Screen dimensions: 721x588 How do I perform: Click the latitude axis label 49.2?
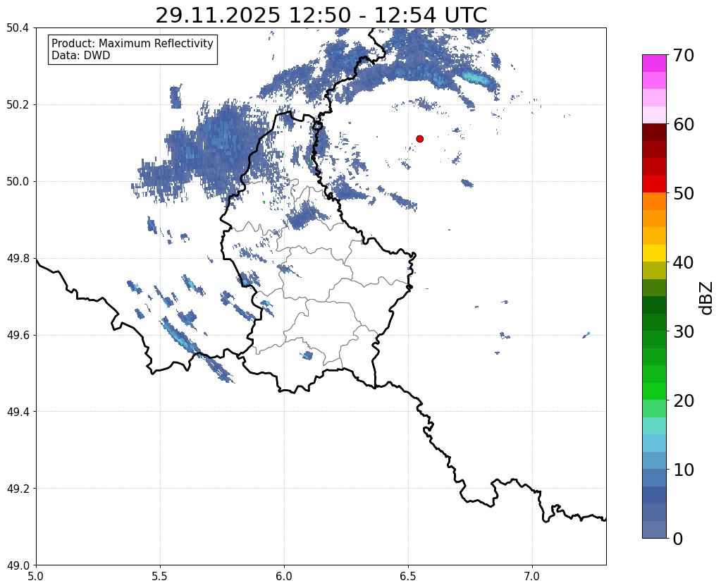tap(18, 489)
